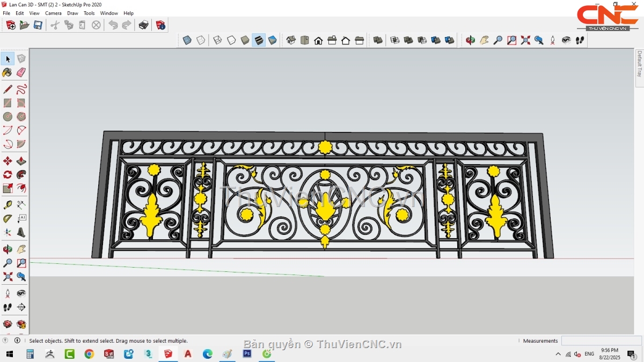Toggle X-Ray face style
644x362 pixels.
click(187, 40)
